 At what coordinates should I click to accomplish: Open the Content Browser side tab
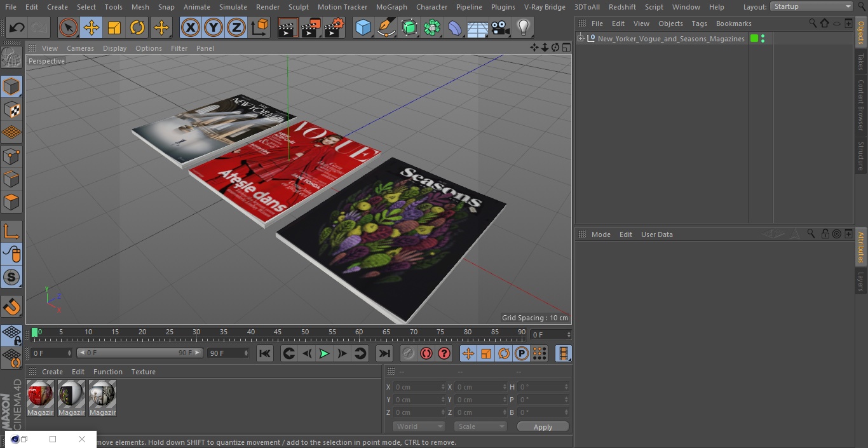tap(861, 105)
